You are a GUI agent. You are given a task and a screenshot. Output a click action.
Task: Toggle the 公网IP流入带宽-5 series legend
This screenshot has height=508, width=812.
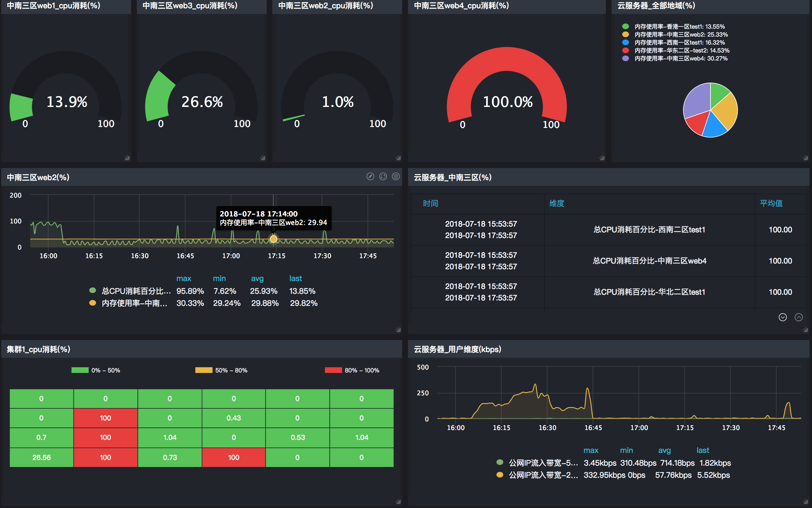tap(537, 463)
